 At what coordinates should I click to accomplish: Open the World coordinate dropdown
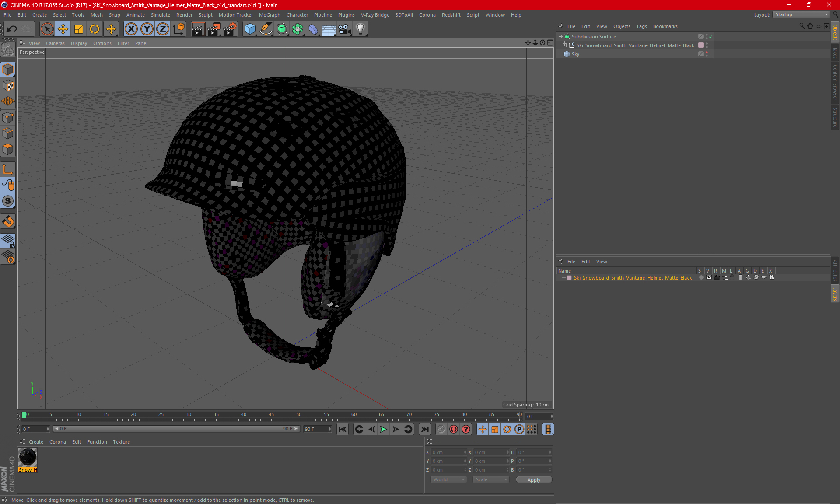click(x=448, y=479)
